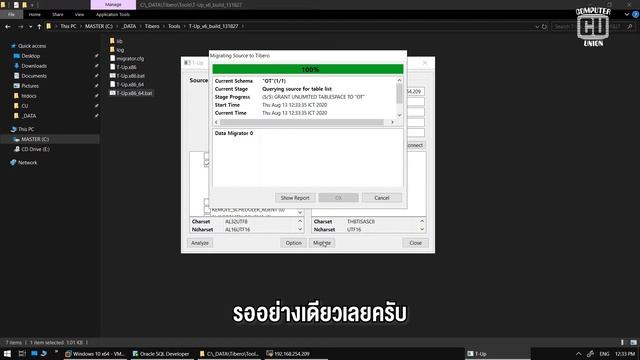Open the Application Tools ribbon tab
This screenshot has height=360, width=640.
(x=113, y=14)
